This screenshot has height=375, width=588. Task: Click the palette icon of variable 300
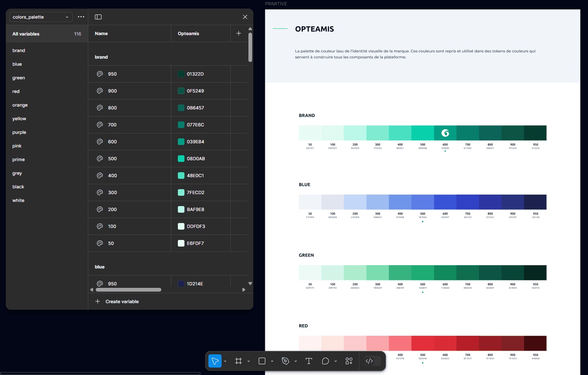(100, 192)
